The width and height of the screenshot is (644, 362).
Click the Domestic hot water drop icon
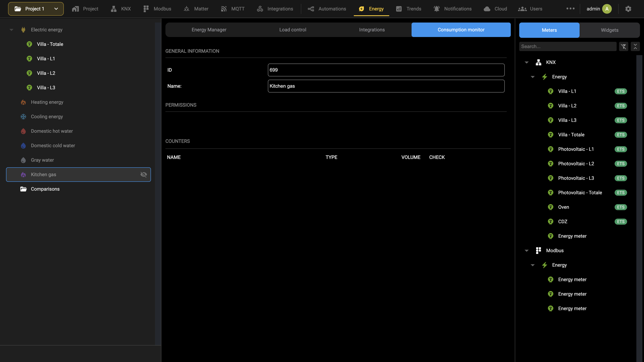point(23,131)
